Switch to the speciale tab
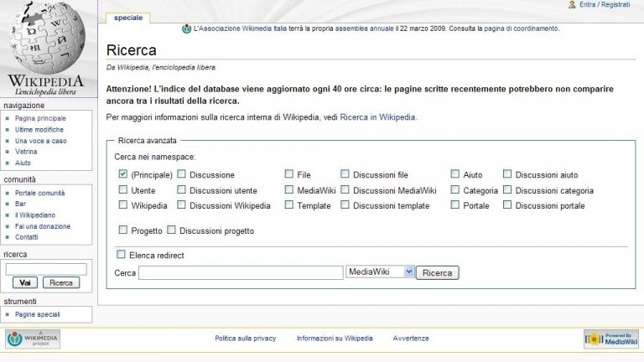 tap(128, 18)
